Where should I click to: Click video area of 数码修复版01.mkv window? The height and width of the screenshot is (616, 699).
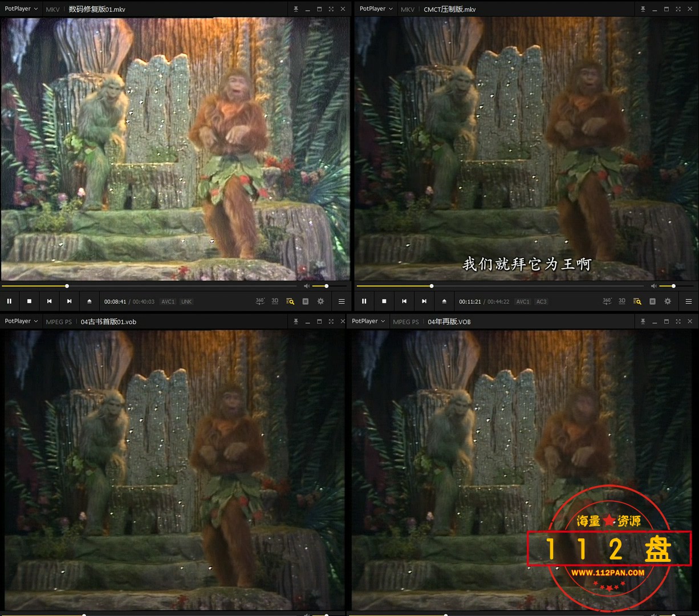click(x=175, y=148)
